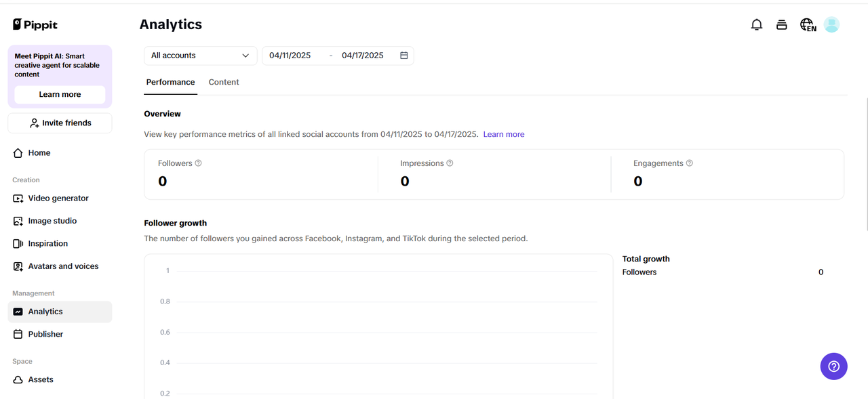Go to the Publisher section

(x=45, y=333)
